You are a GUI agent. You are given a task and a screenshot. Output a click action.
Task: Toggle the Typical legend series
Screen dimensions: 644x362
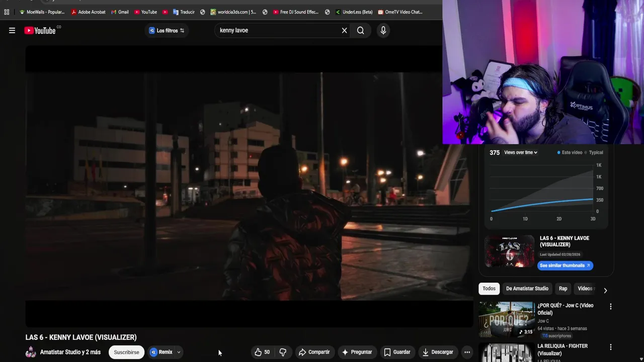click(x=594, y=153)
